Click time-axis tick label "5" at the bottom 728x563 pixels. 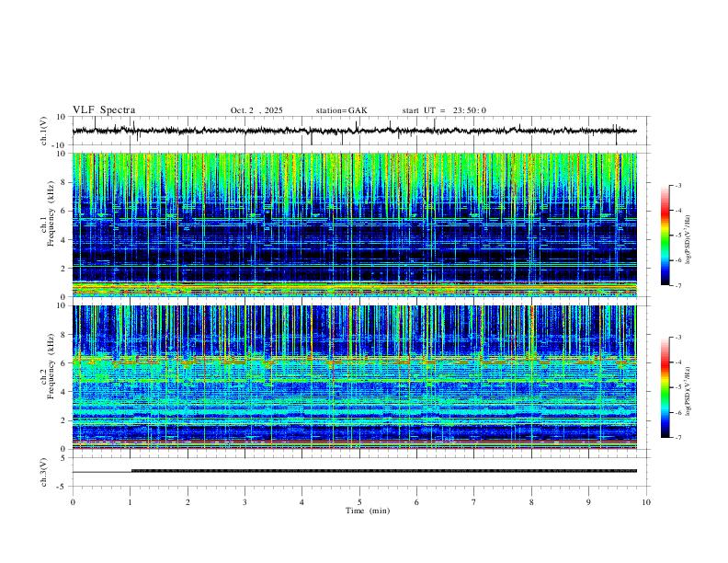tap(359, 502)
